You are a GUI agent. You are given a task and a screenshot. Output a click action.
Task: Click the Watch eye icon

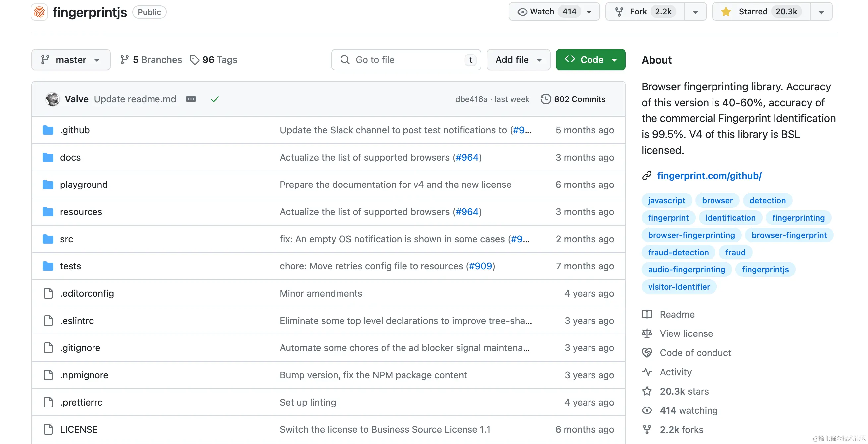[522, 12]
